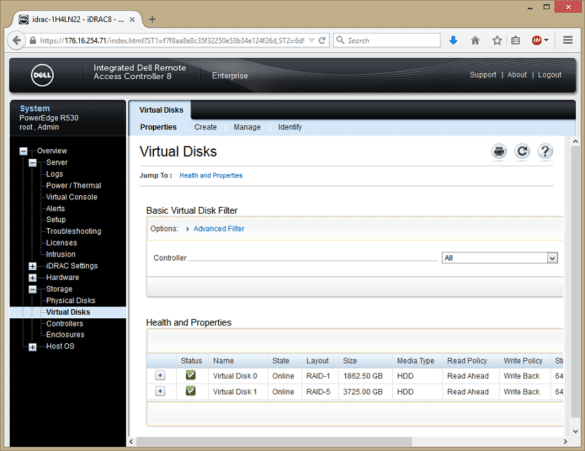Click the Dell logo in header
Screen dimensions: 585x451
(x=42, y=75)
